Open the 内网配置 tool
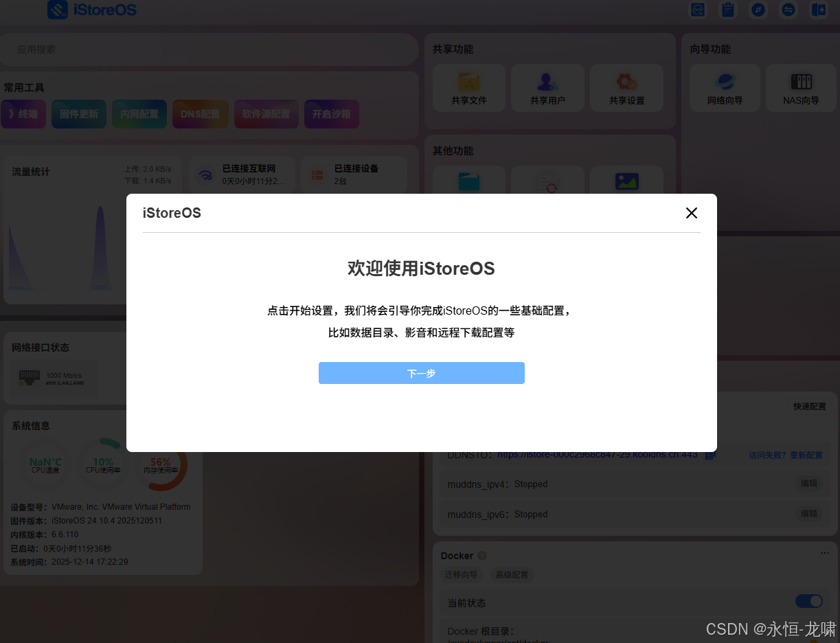 [x=139, y=114]
